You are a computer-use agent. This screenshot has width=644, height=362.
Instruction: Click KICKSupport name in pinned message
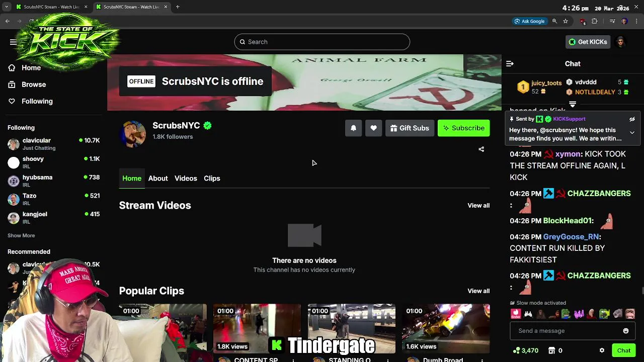[569, 119]
